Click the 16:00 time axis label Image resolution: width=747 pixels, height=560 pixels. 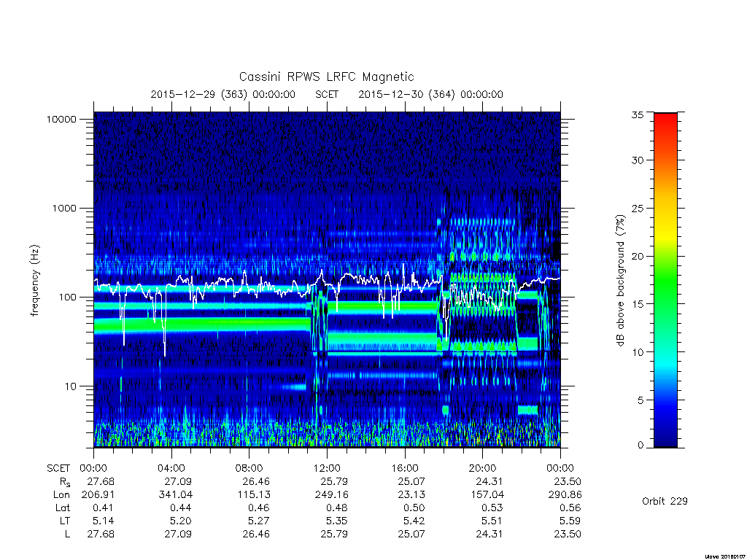(405, 468)
